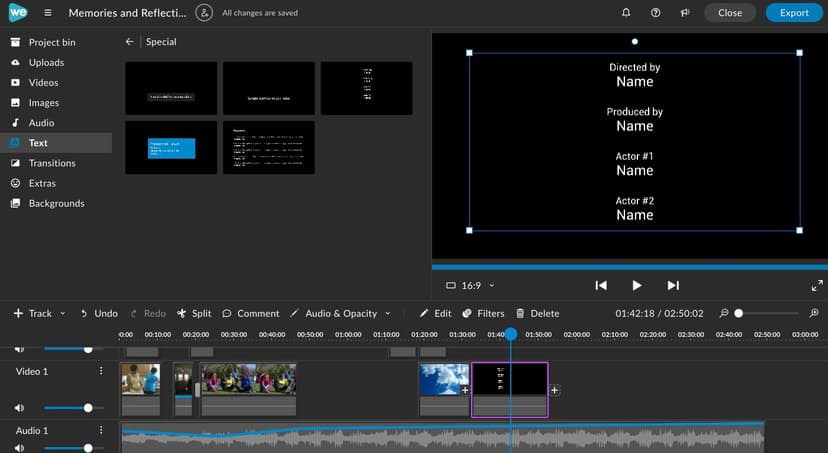Open Filters for selected clip

(483, 314)
